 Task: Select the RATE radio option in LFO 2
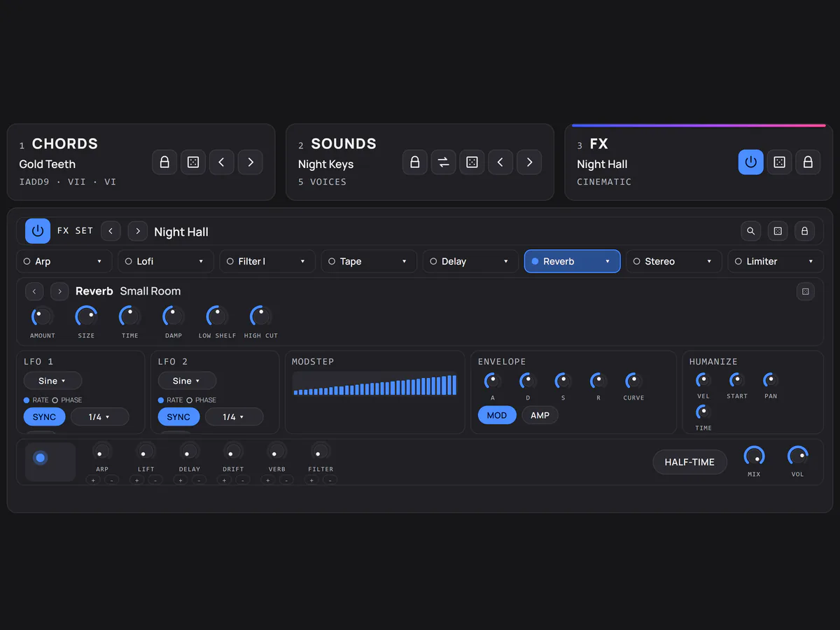point(170,400)
